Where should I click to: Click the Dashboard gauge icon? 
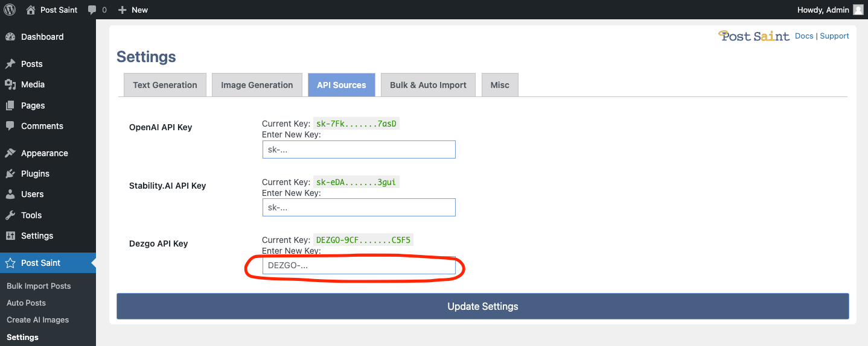10,37
